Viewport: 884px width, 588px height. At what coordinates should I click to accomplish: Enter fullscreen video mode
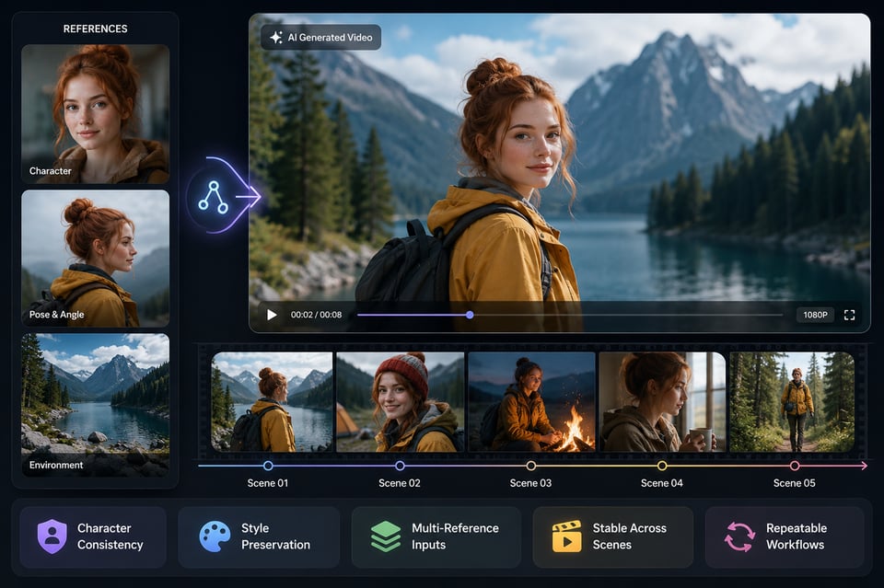[850, 315]
